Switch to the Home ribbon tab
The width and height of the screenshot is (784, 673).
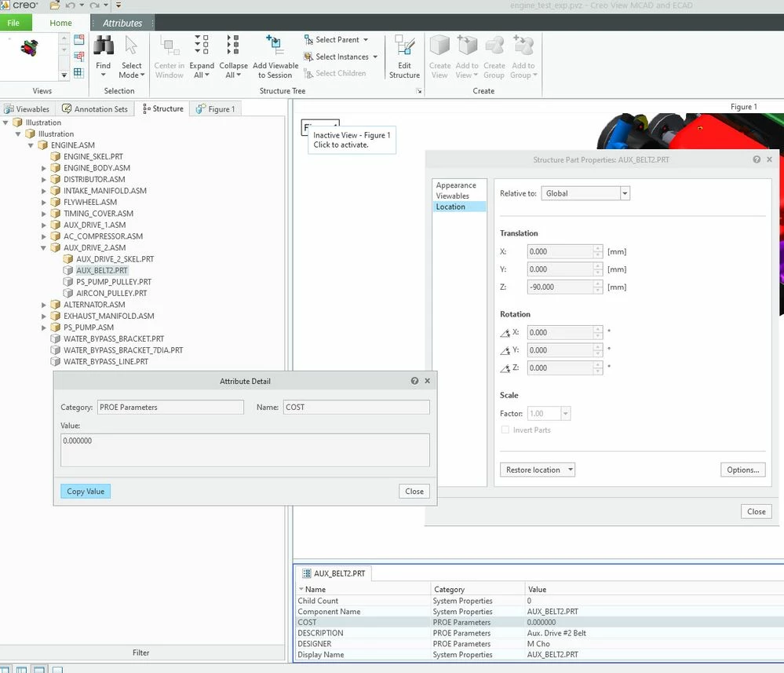[x=60, y=23]
